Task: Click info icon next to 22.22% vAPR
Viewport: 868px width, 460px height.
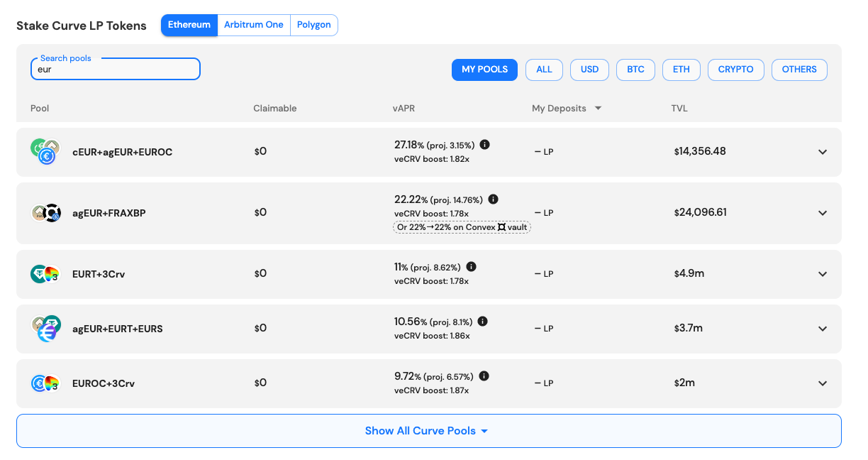Action: 494,199
